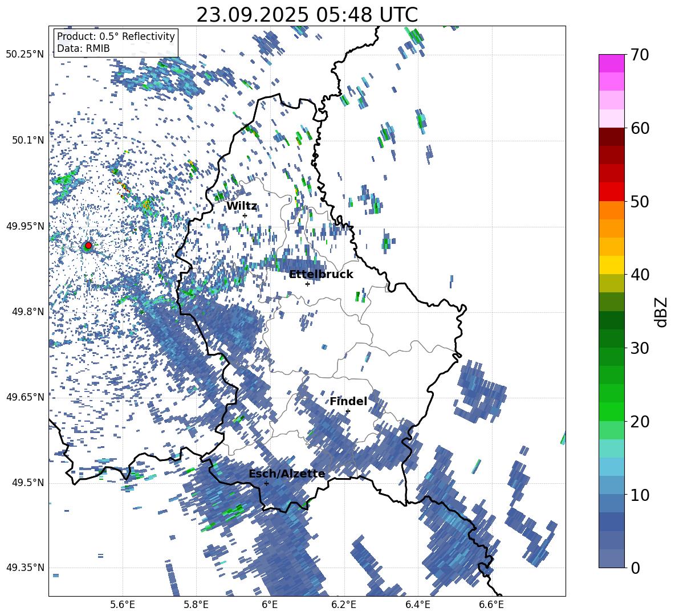Screen dimensions: 675x616
Task: Click the Ettelbruck station cross marker
Action: point(307,284)
